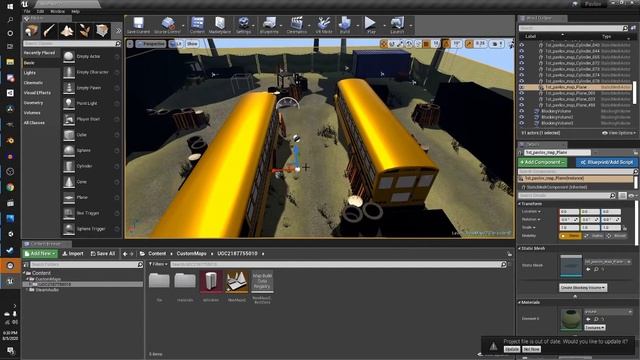This screenshot has width=640, height=360.
Task: Click the green Add New button
Action: pos(40,253)
